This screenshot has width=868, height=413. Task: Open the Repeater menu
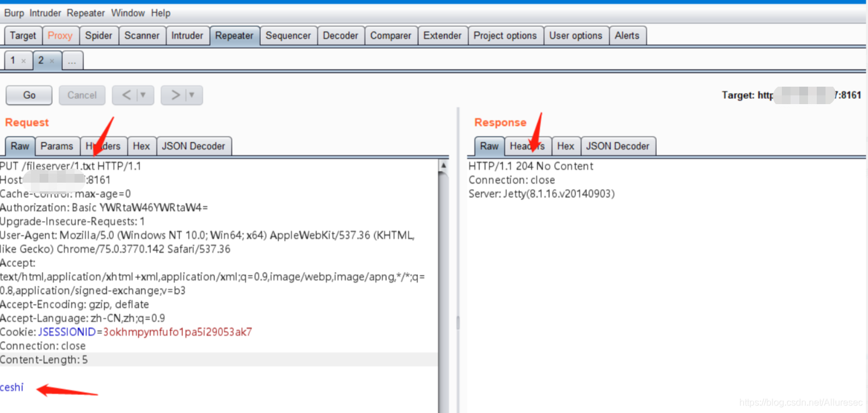86,13
